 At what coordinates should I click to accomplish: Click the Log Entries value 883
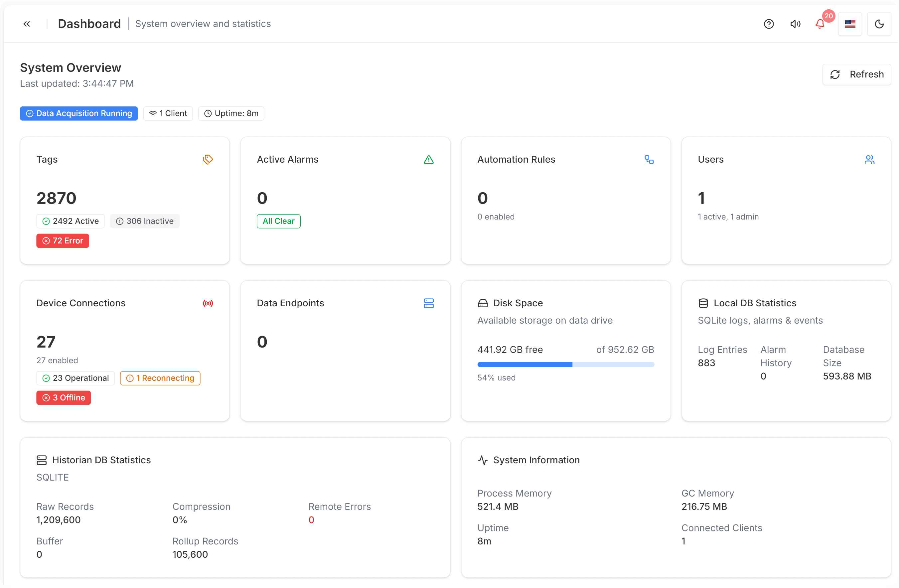coord(706,363)
